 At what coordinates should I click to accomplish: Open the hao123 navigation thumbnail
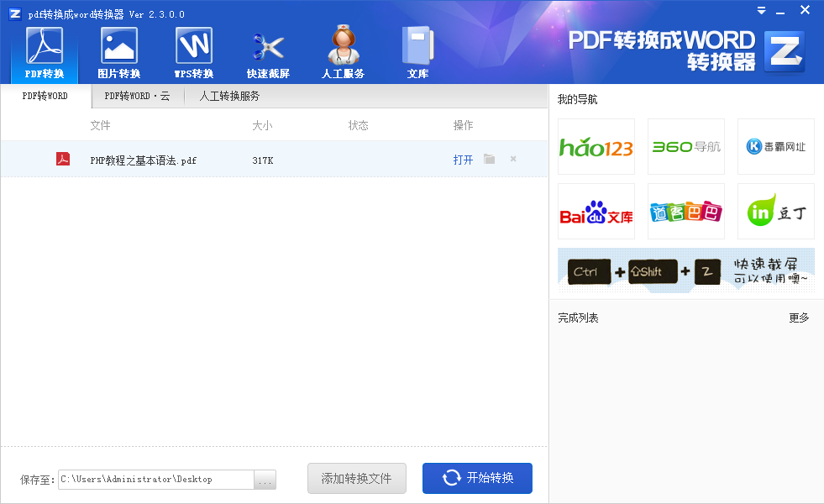pos(596,147)
